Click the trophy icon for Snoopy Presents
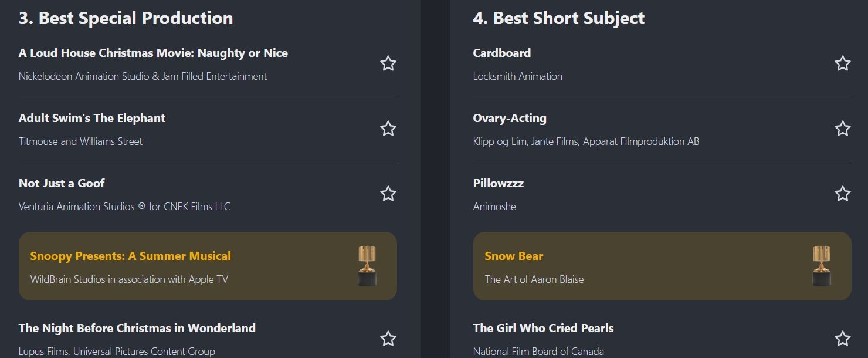 point(367,266)
